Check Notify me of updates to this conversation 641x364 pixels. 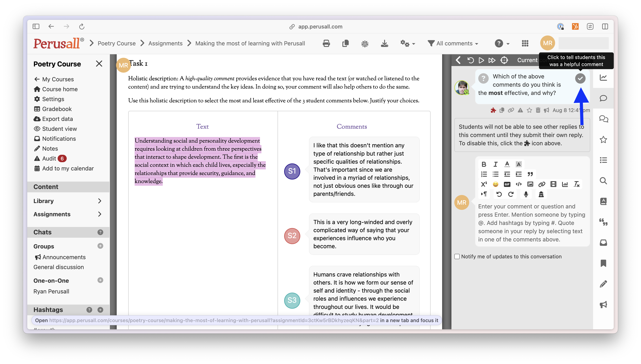pyautogui.click(x=457, y=256)
